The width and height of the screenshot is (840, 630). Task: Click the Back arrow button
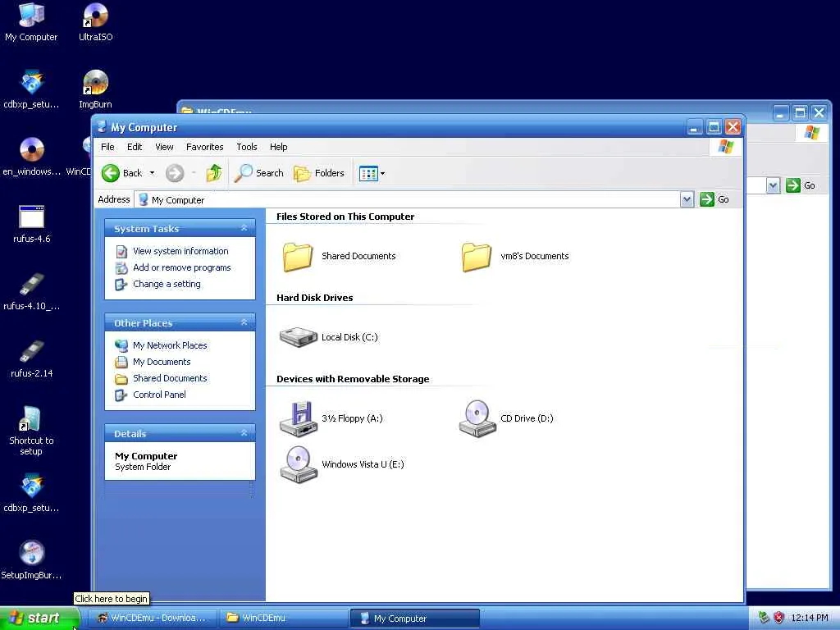[x=121, y=173]
